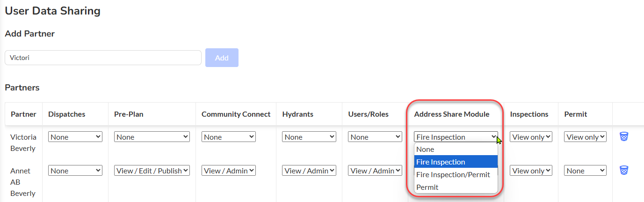Delete the Victoria Beverly partner row
Screen dimensions: 644x202
coord(624,136)
